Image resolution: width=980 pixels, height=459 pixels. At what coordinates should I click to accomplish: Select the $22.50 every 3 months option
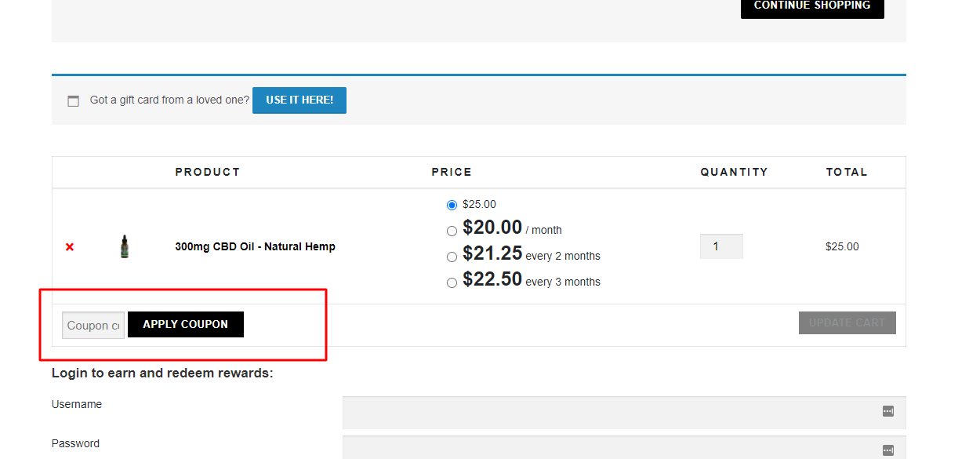coord(452,282)
